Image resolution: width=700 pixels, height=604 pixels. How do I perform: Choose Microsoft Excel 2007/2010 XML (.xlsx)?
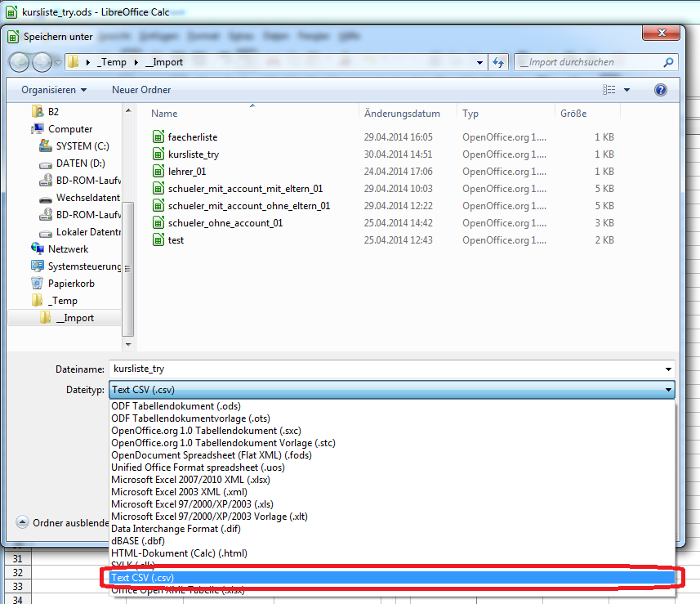(392, 480)
